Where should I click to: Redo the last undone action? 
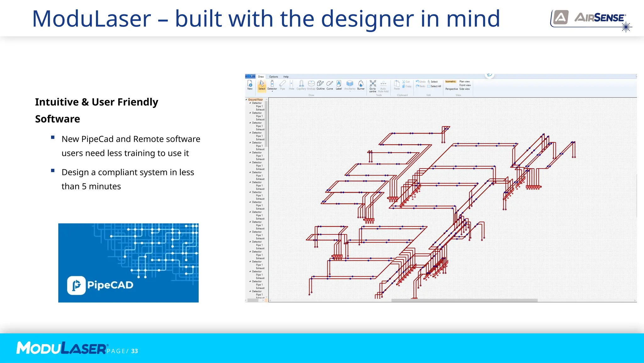coord(420,86)
